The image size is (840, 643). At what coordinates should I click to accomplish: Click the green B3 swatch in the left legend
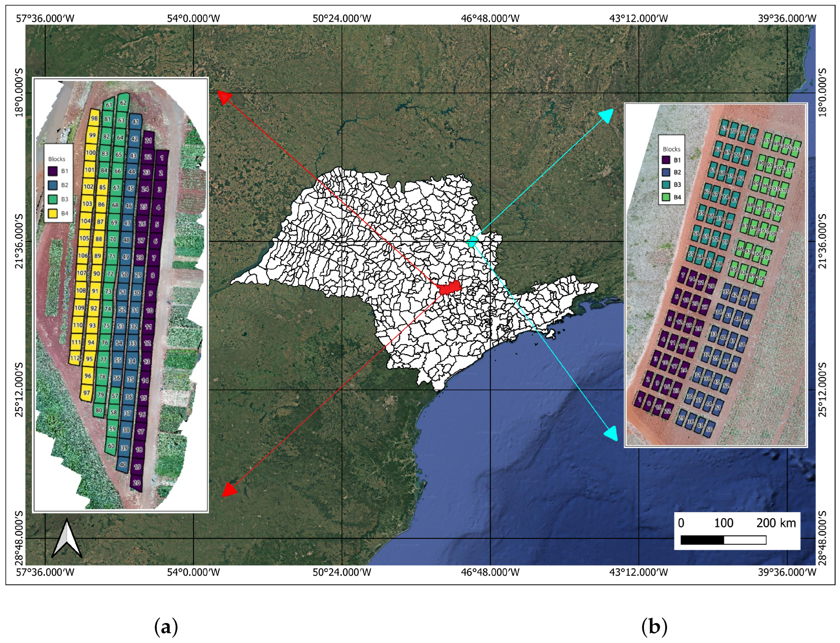coord(53,199)
